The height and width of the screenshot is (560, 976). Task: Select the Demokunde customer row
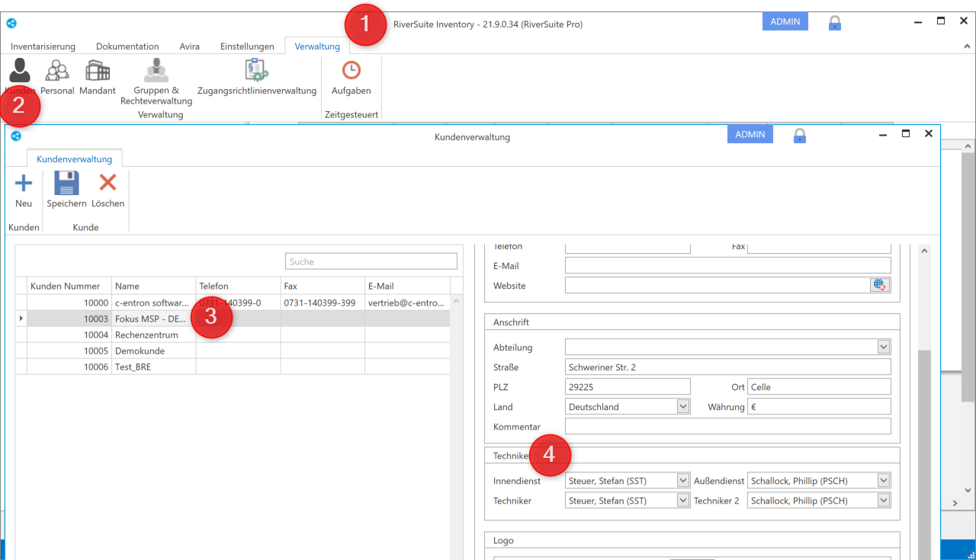[233, 350]
